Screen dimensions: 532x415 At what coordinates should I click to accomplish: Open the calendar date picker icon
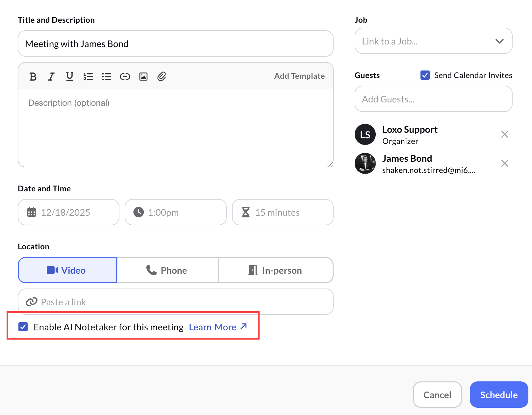(x=32, y=212)
